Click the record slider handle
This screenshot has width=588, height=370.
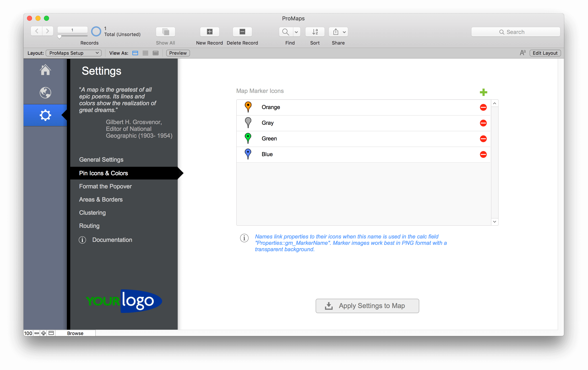(x=59, y=37)
